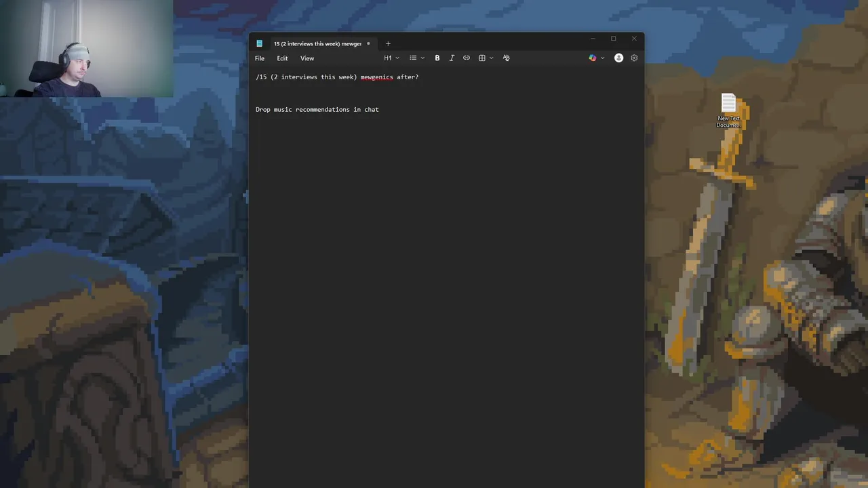Click the unsaved-changes dot on the tab
The height and width of the screenshot is (488, 868).
click(x=368, y=44)
